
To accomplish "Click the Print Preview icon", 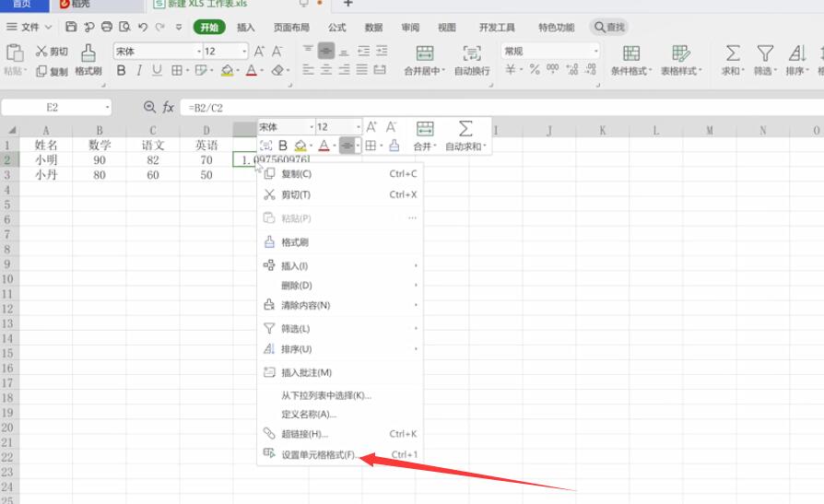I will click(124, 27).
